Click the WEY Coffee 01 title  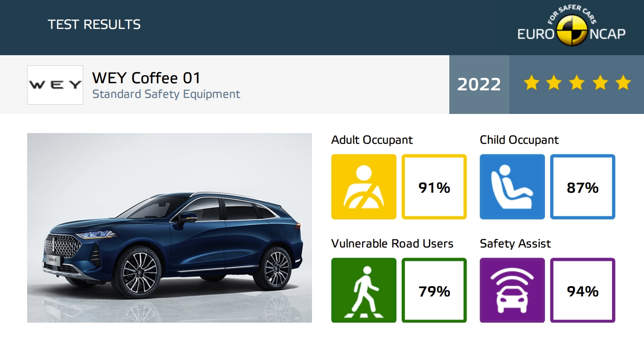[146, 78]
